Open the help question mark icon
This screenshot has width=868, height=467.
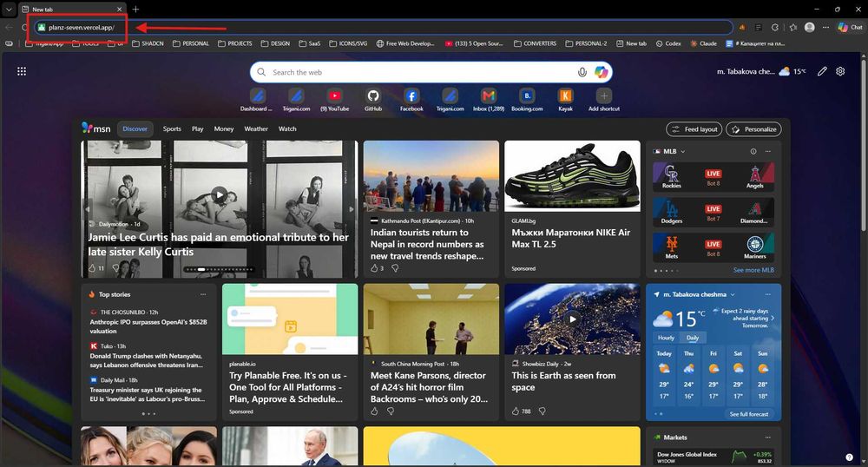pyautogui.click(x=849, y=457)
